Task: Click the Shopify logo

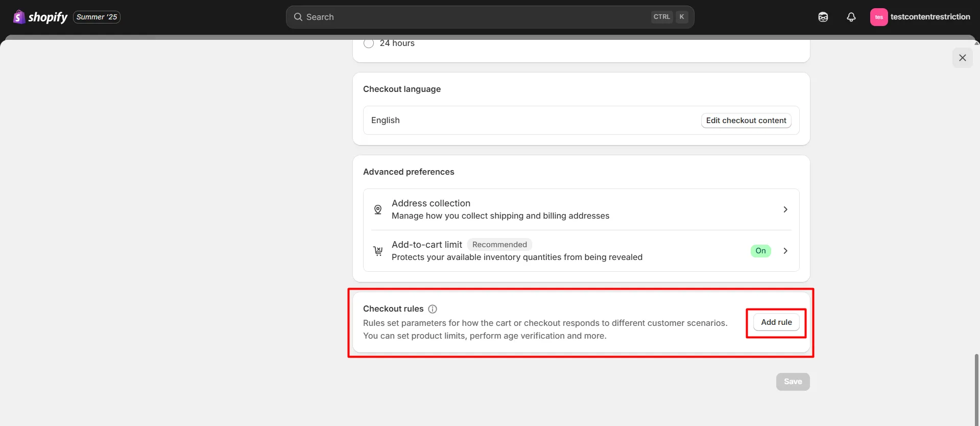Action: coord(40,17)
